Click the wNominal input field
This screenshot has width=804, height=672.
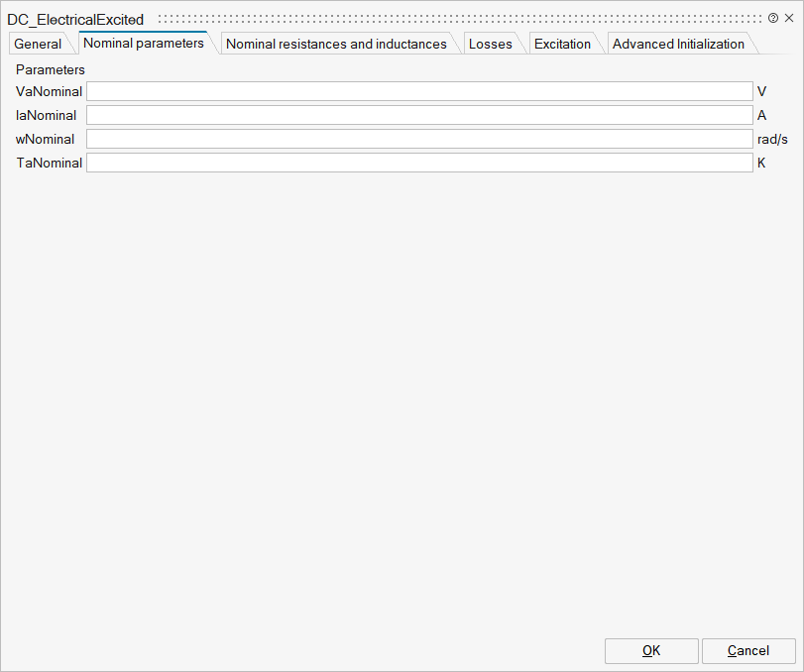(419, 139)
